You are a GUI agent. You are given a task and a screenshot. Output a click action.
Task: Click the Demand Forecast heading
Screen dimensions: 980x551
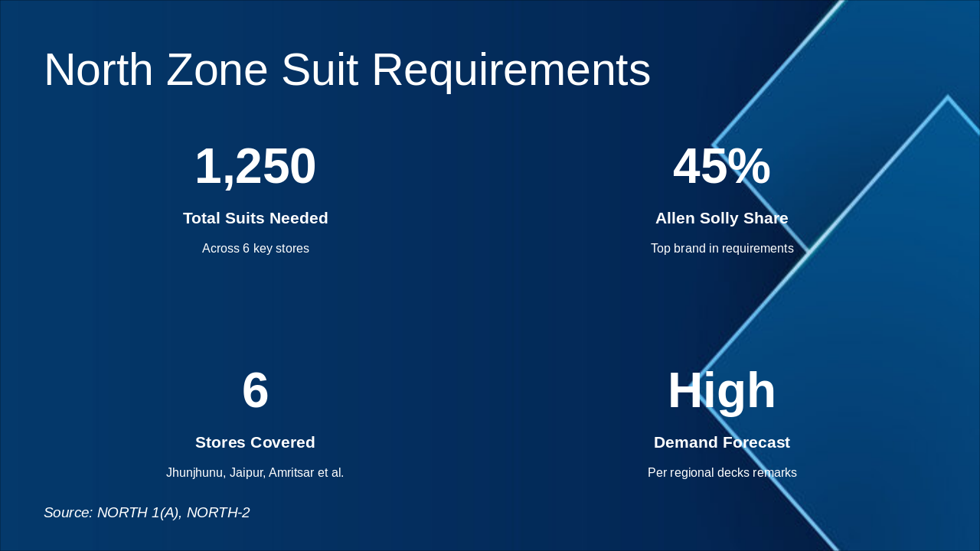(721, 442)
